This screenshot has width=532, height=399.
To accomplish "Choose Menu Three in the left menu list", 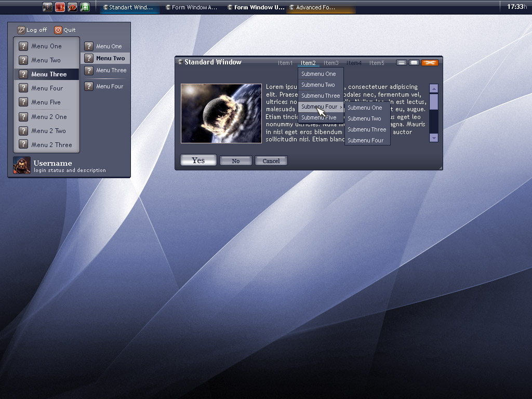I will [48, 74].
